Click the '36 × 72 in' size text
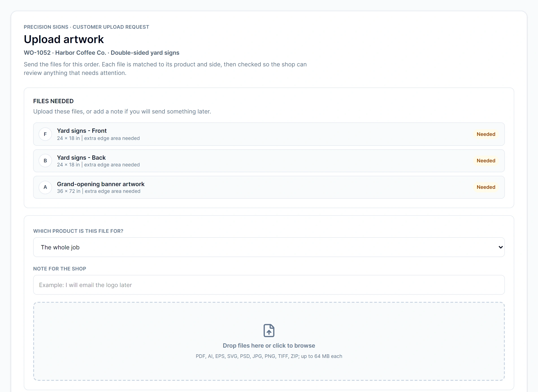This screenshot has height=392, width=538. pos(69,191)
